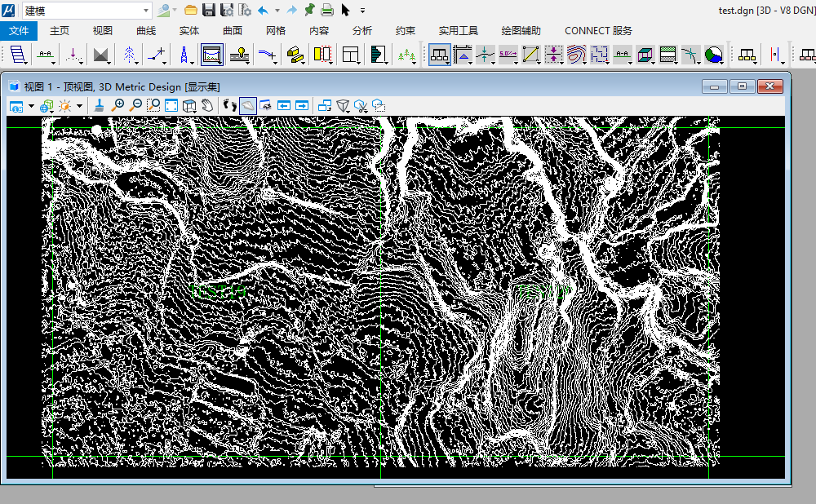Screen dimensions: 816x504
Task: Toggle the highlighted terrain profile toolbar button
Action: pyautogui.click(x=212, y=55)
